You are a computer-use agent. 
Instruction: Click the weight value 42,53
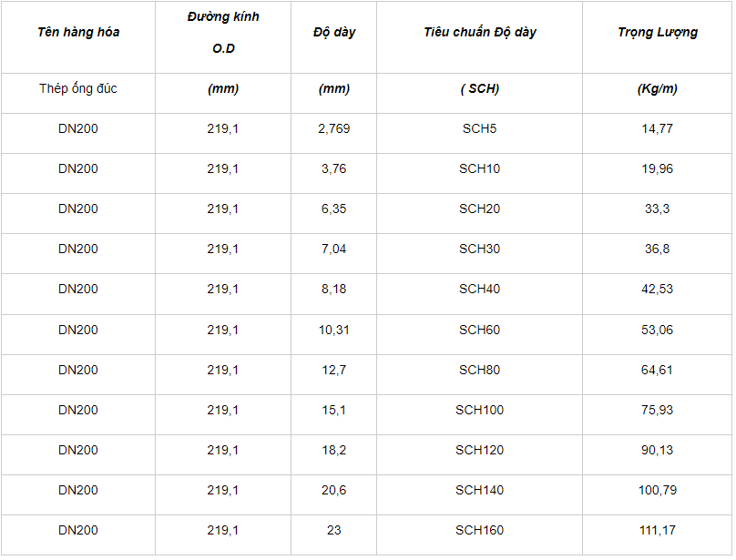pos(657,290)
